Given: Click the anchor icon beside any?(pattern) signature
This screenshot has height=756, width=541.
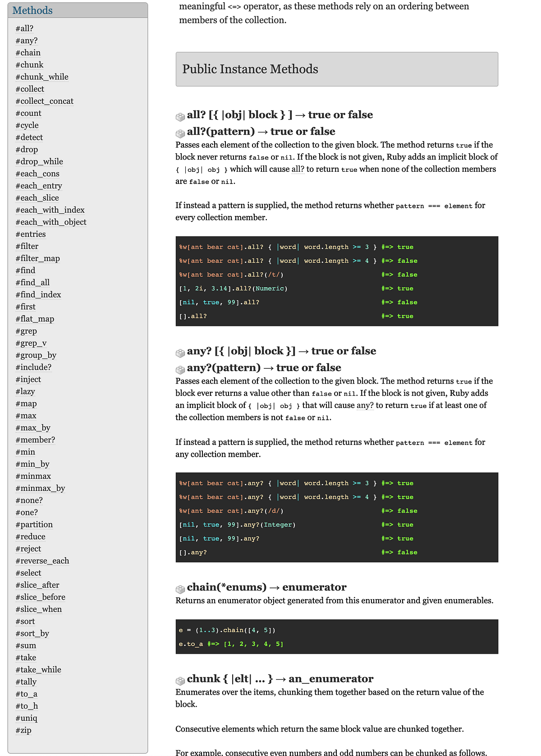Looking at the screenshot, I should 180,369.
